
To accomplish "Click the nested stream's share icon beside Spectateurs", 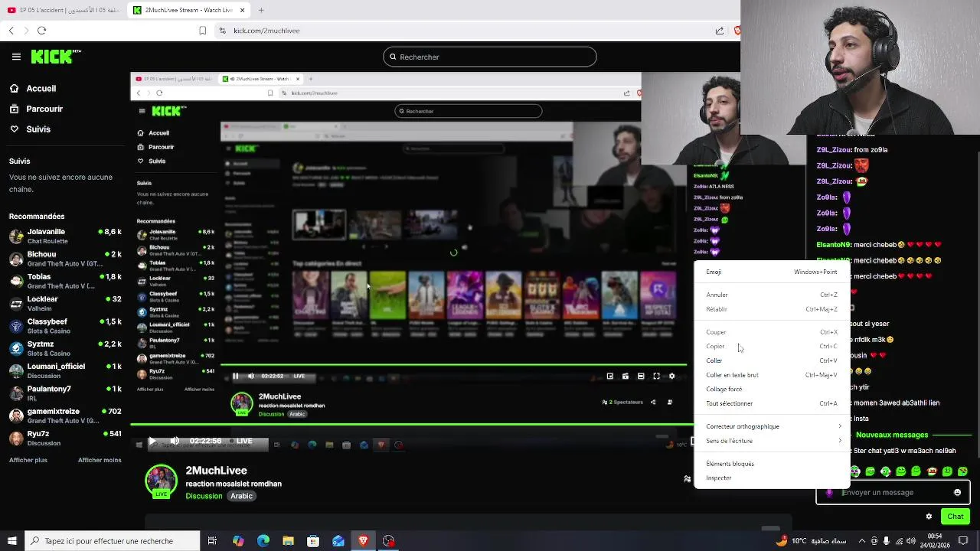I will [653, 402].
